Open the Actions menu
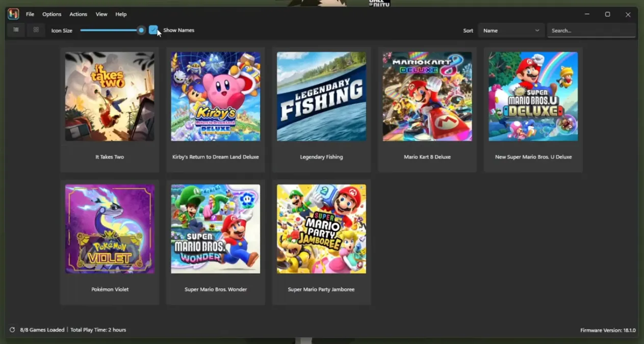The width and height of the screenshot is (644, 344). pos(78,14)
